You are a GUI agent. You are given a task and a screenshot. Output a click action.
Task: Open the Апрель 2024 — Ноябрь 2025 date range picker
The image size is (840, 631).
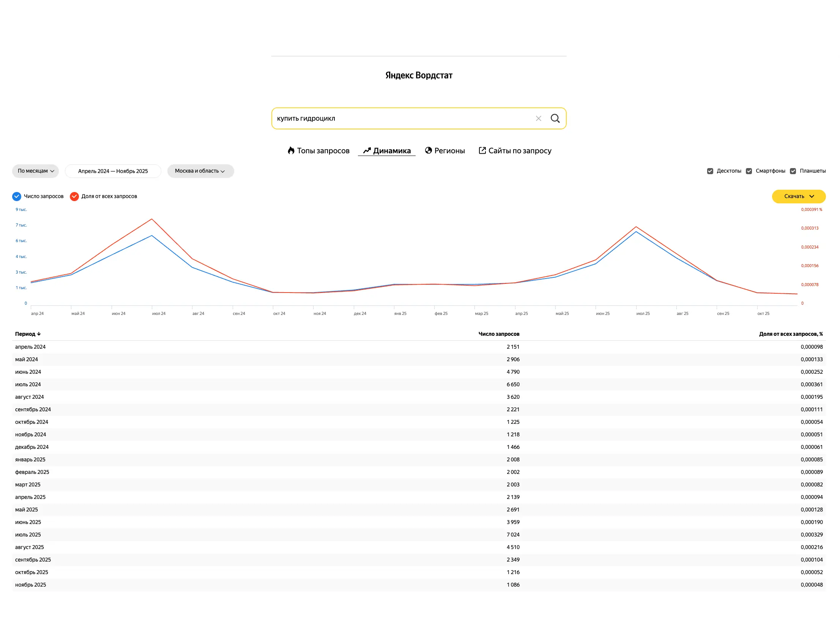pos(113,171)
